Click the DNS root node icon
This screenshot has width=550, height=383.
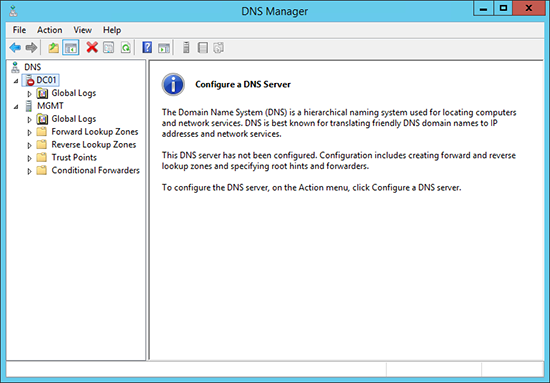click(x=15, y=67)
